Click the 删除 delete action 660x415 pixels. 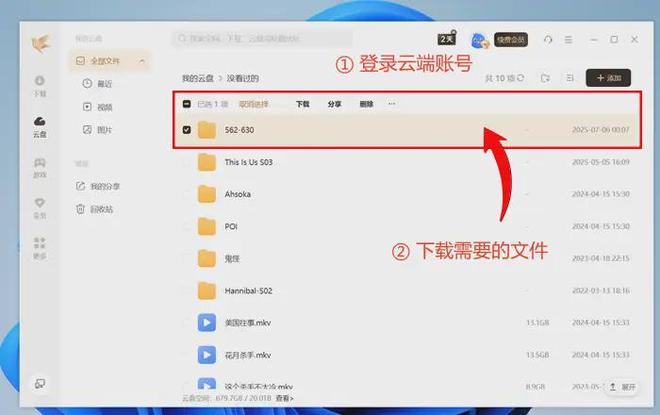(366, 104)
